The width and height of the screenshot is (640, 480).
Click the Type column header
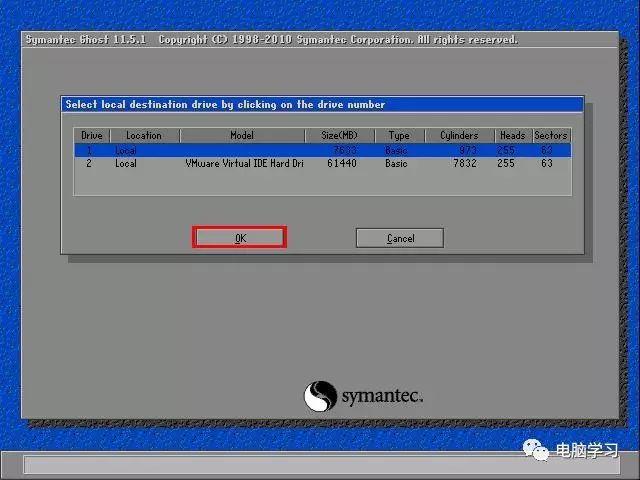[x=399, y=135]
